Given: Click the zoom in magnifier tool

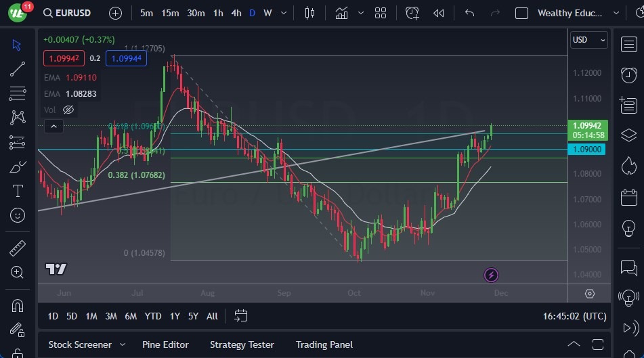Looking at the screenshot, I should (18, 272).
